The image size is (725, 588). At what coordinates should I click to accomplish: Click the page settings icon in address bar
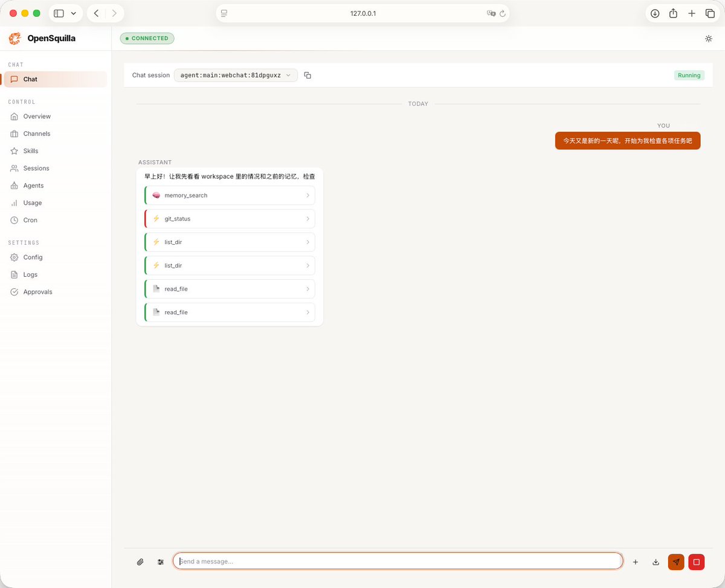[224, 13]
